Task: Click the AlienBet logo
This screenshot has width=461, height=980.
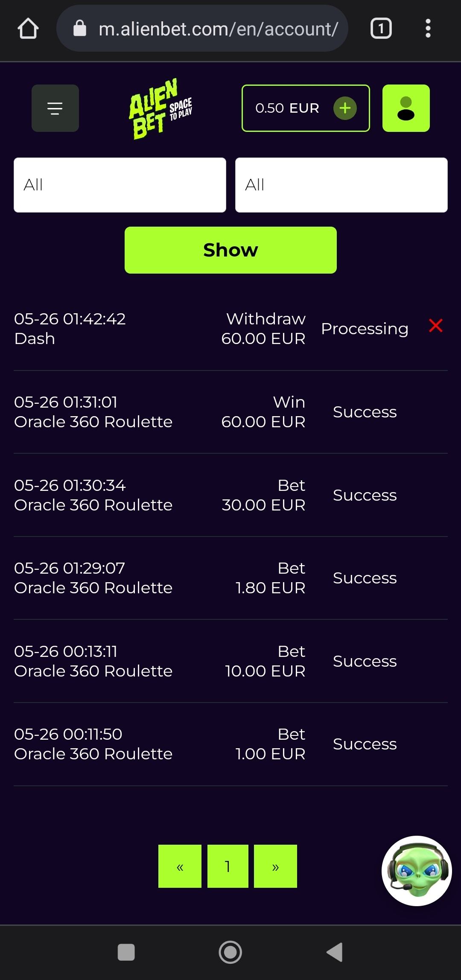Action: click(x=160, y=109)
